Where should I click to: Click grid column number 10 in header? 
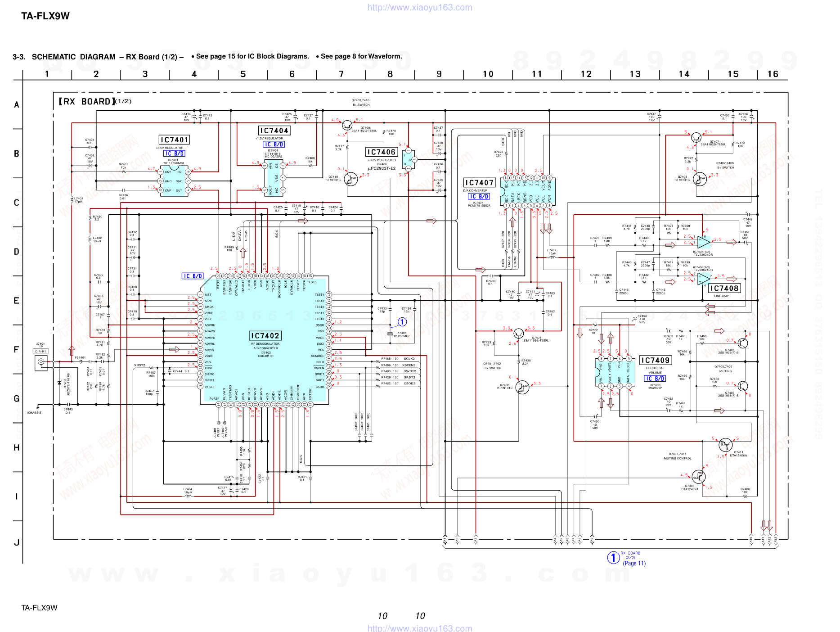pyautogui.click(x=488, y=74)
